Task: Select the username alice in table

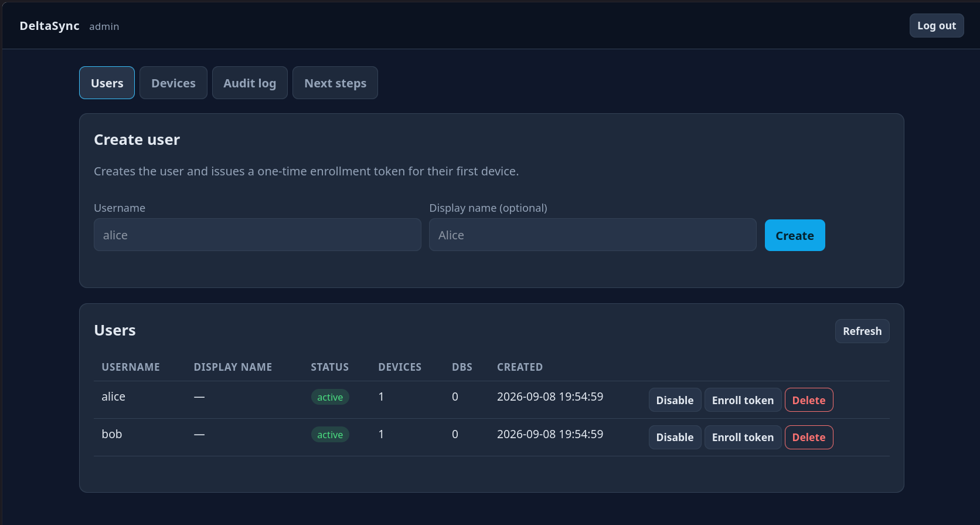Action: tap(113, 397)
